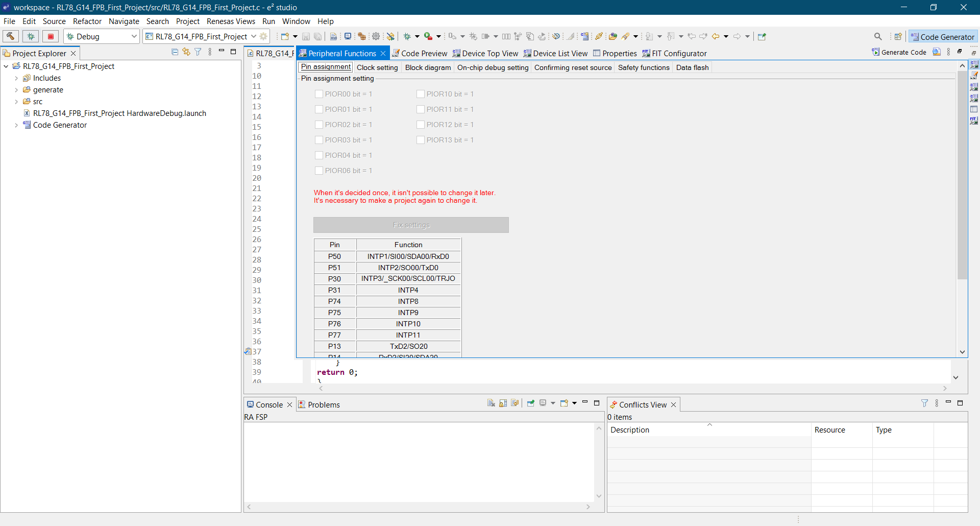
Task: Switch to the Clock setting tab
Action: (x=377, y=67)
